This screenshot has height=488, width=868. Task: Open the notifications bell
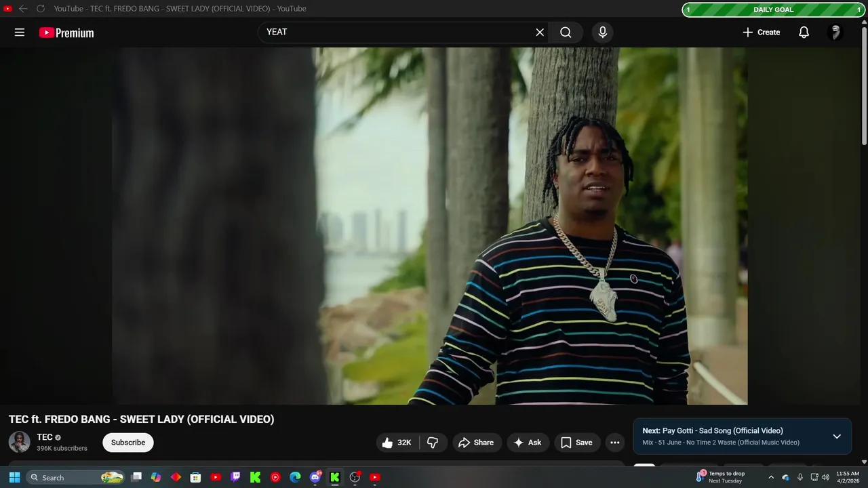804,33
